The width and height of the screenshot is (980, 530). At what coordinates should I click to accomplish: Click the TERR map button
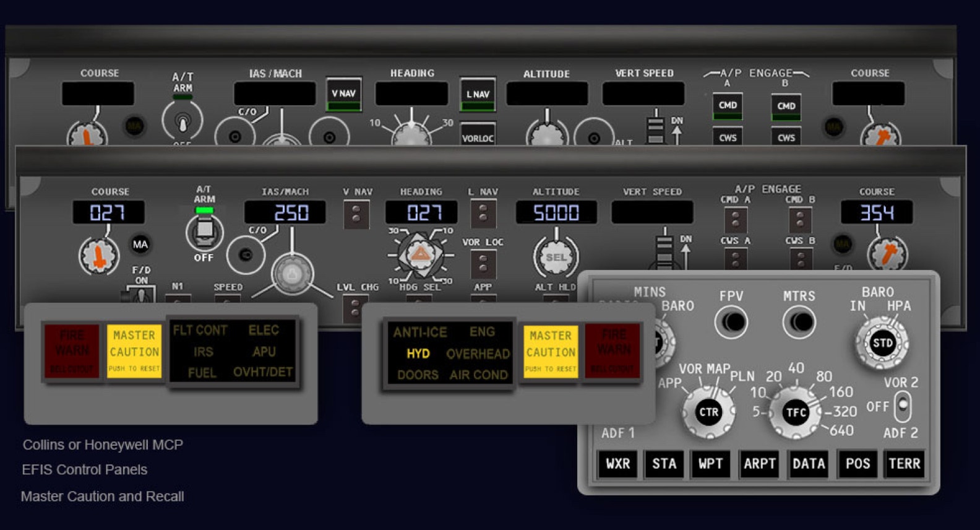pos(905,464)
